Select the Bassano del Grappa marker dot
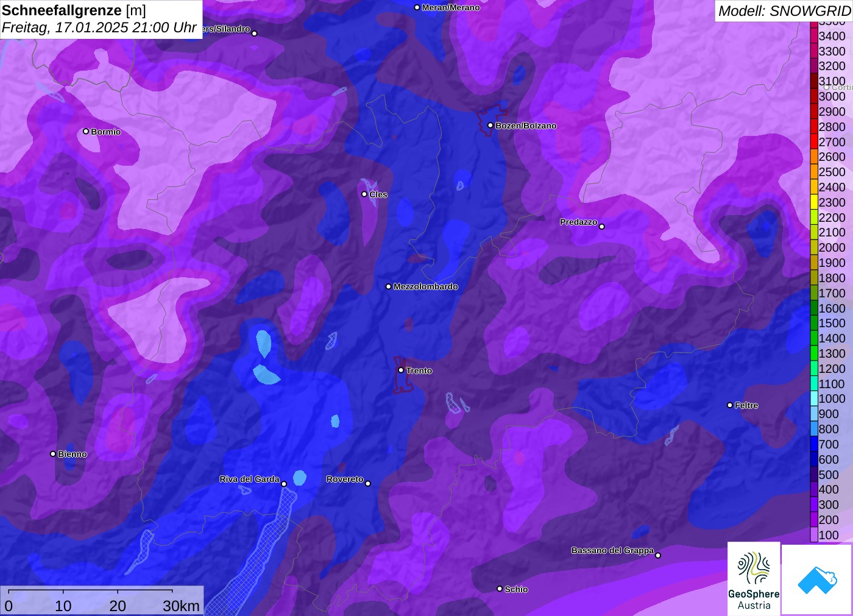Viewport: 853px width, 616px height. [658, 555]
